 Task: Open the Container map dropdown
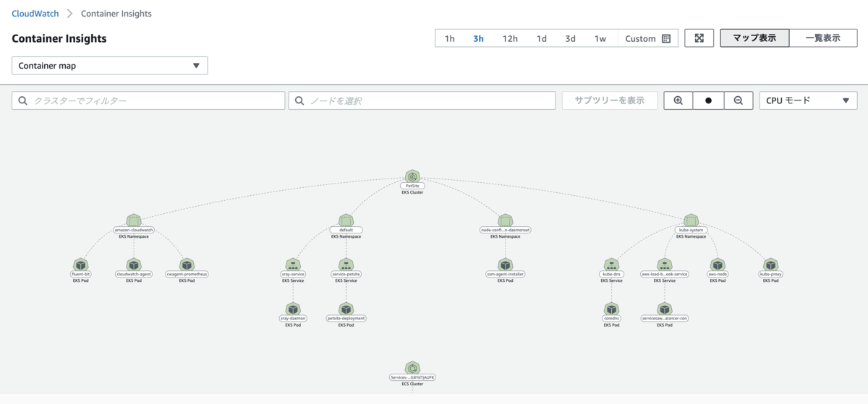(x=110, y=66)
